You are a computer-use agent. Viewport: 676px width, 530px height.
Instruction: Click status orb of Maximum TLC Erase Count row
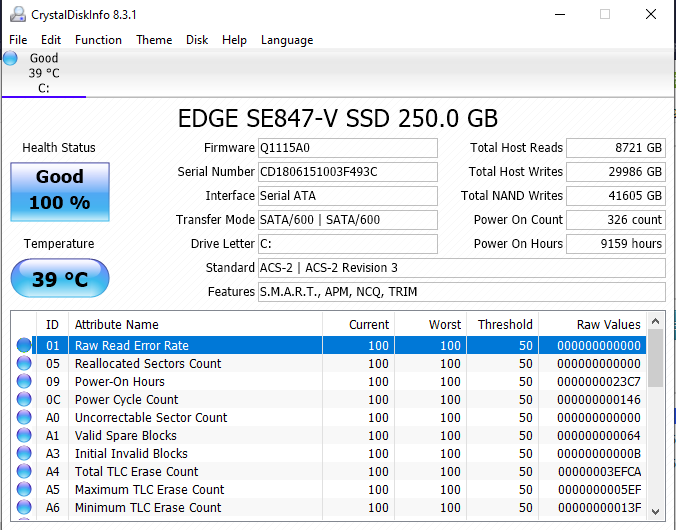24,489
